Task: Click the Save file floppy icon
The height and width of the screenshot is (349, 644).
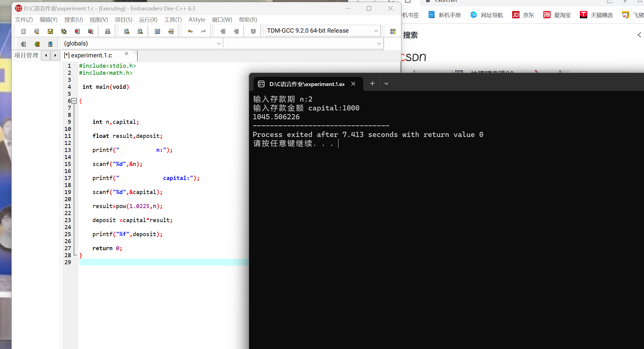Action: click(50, 31)
